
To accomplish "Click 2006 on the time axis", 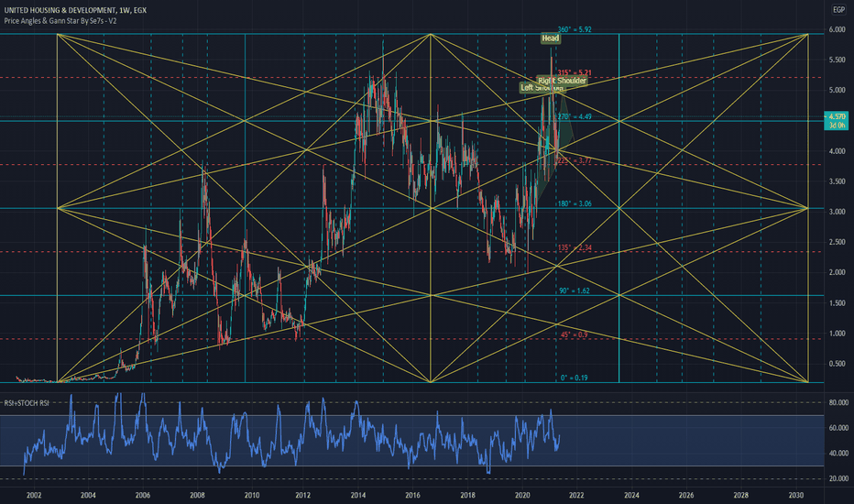I will 143,495.
